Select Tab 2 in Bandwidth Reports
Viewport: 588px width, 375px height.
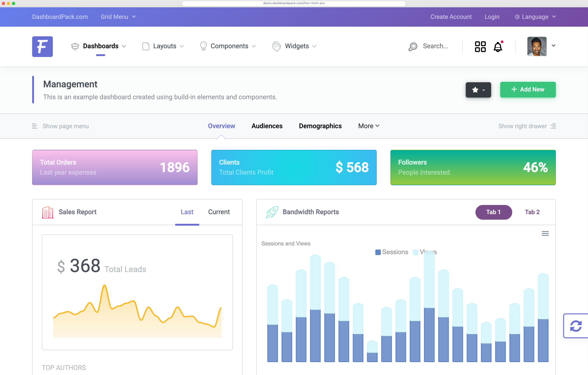[x=532, y=212]
